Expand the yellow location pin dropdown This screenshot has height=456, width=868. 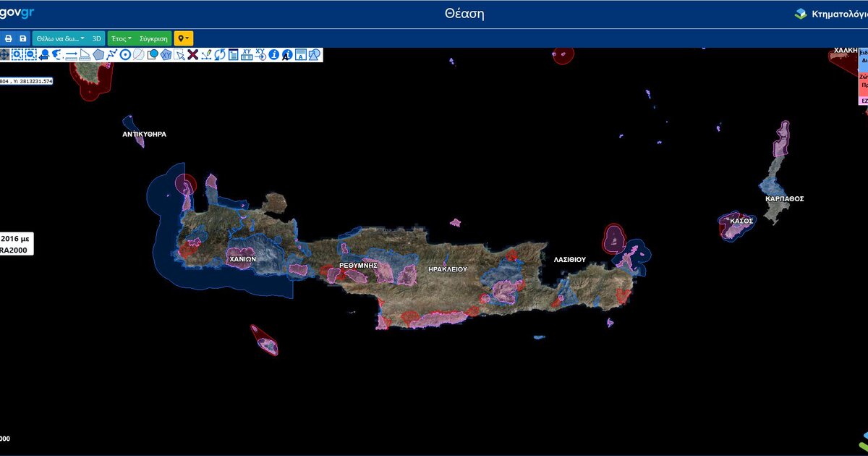coord(184,38)
